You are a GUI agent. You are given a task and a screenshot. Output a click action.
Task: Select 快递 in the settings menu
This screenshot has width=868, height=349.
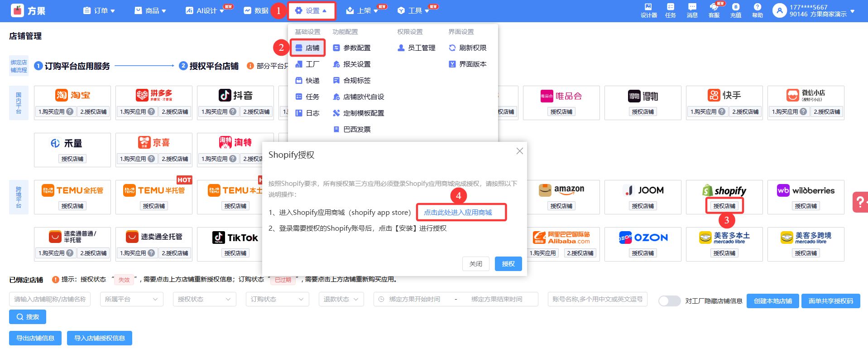point(307,80)
